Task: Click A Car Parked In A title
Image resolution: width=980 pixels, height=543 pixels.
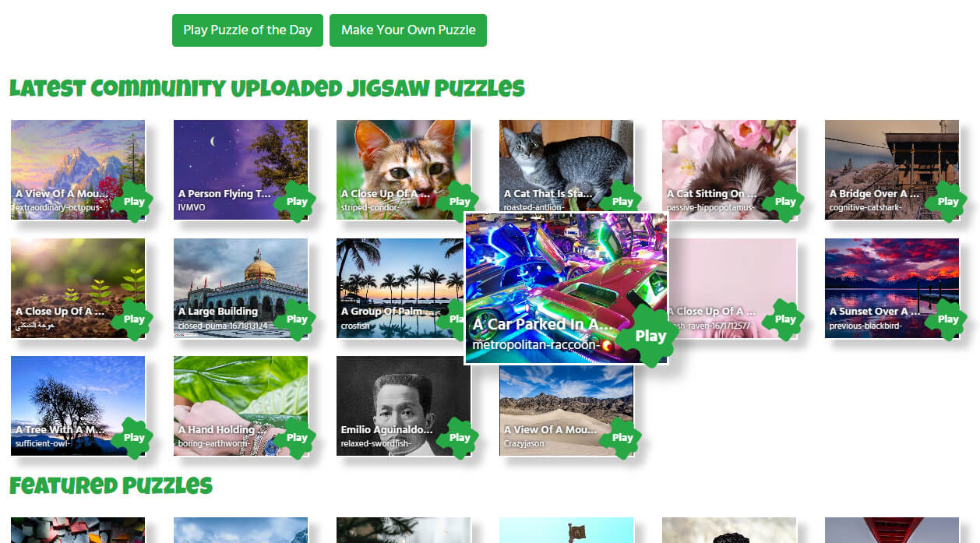Action: pyautogui.click(x=544, y=324)
